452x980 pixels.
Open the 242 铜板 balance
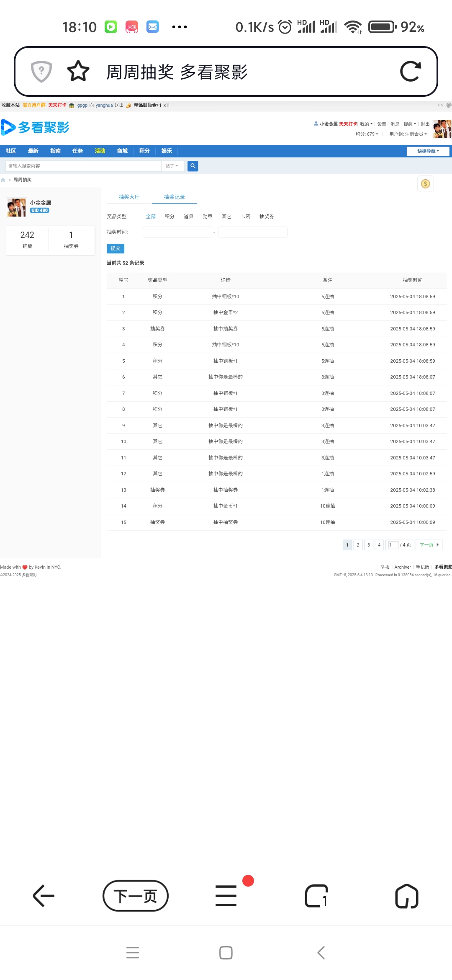(27, 240)
